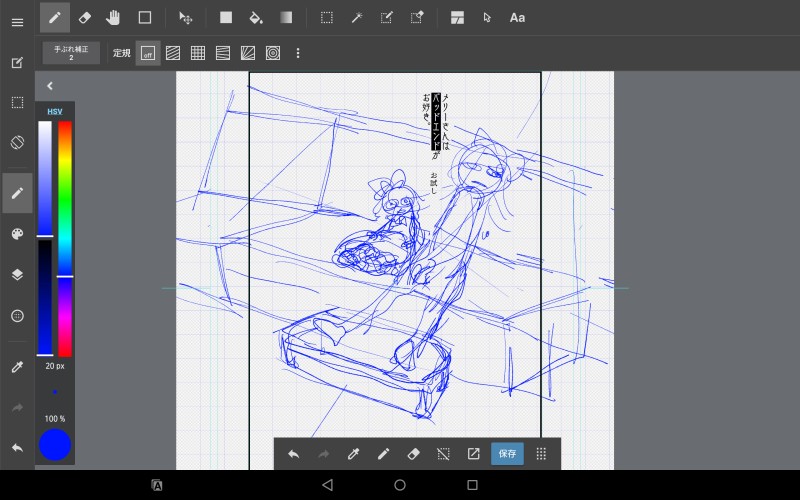The width and height of the screenshot is (800, 500).
Task: Enable the parallel lines snap ruler
Action: (173, 53)
